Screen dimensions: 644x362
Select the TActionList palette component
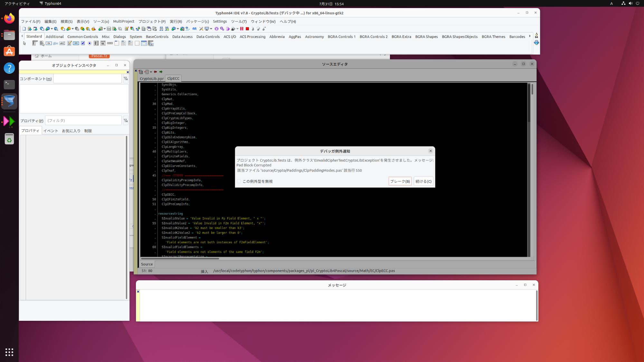pyautogui.click(x=151, y=43)
